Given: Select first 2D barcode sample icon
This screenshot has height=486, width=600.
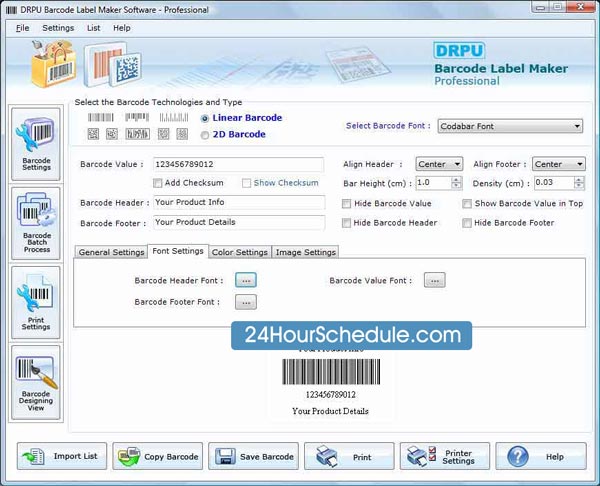Looking at the screenshot, I should 93,134.
